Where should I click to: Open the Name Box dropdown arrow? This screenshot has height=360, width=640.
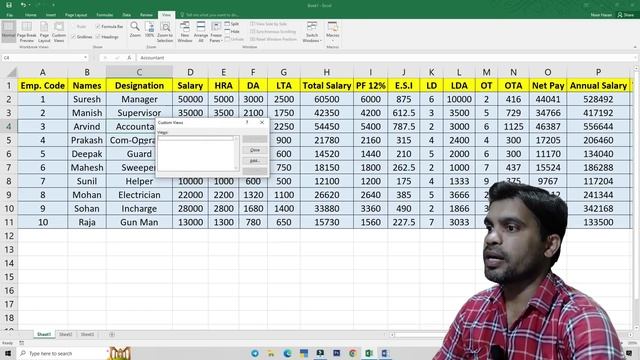(x=85, y=58)
